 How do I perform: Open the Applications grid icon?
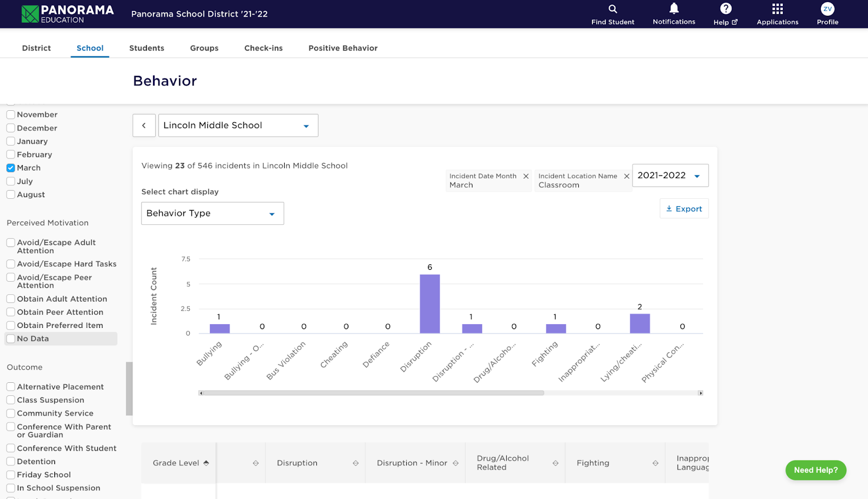point(777,9)
